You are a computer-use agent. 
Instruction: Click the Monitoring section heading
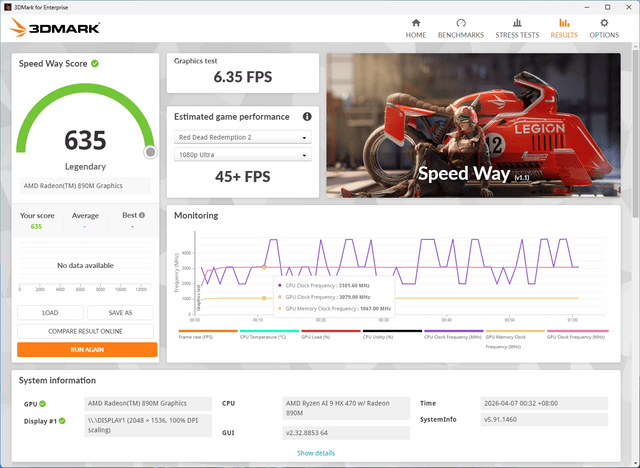pyautogui.click(x=196, y=215)
